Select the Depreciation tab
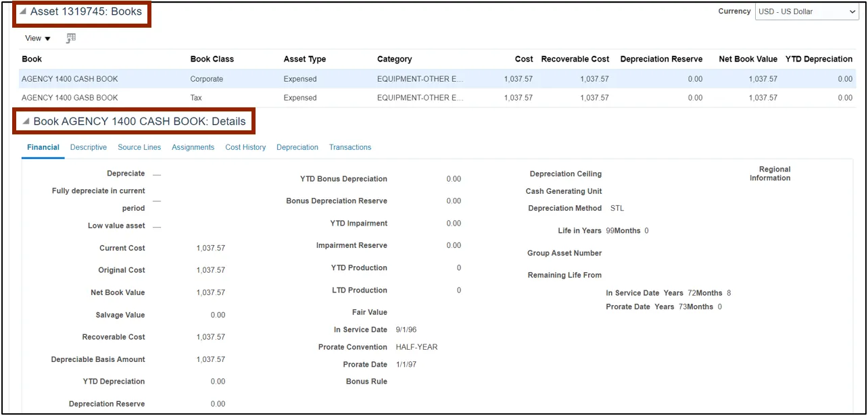868x416 pixels. pos(297,147)
